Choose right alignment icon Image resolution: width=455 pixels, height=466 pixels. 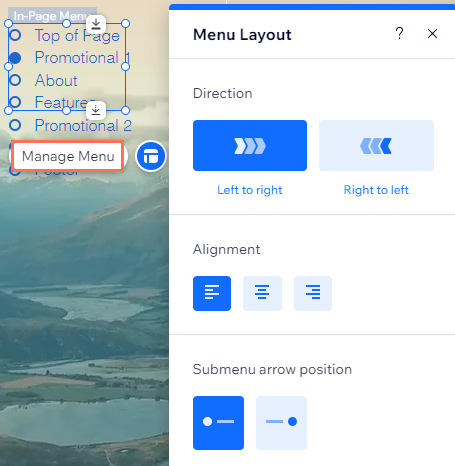pyautogui.click(x=313, y=293)
